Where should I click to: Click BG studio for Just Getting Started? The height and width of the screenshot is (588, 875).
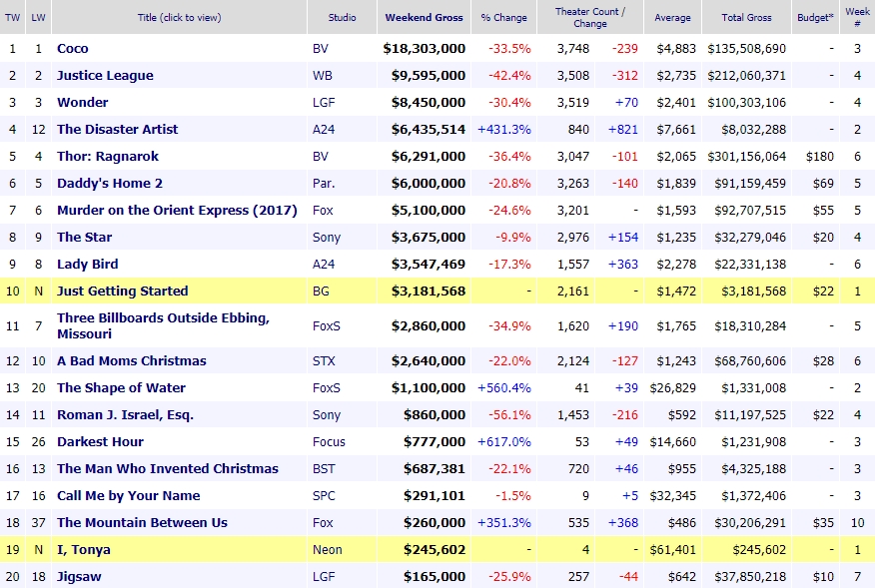click(321, 292)
